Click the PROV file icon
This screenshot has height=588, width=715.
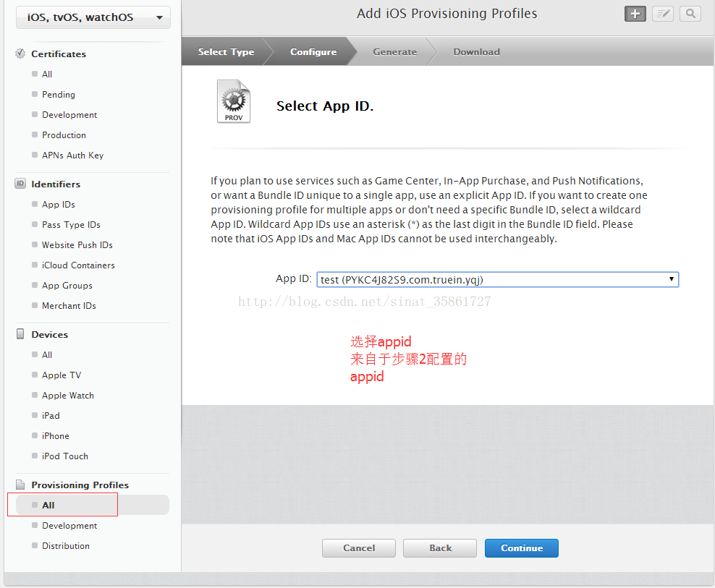pyautogui.click(x=234, y=101)
